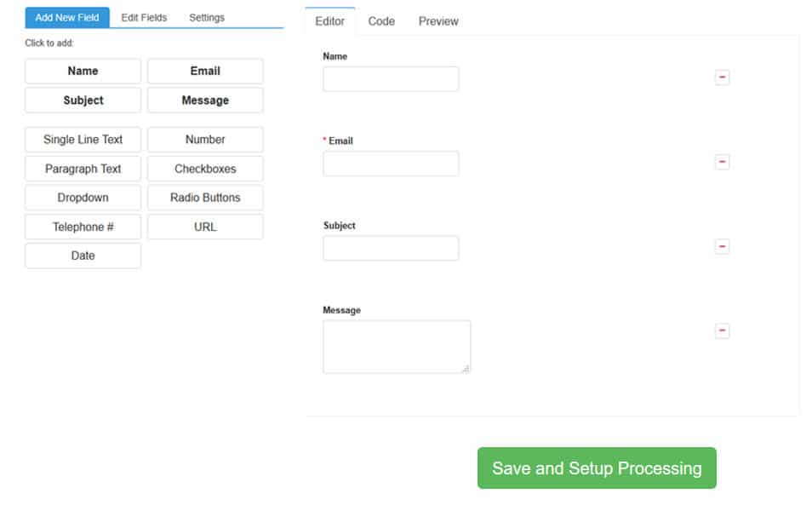Viewport: 812px width, 511px height.
Task: Add a Number field
Action: point(205,140)
